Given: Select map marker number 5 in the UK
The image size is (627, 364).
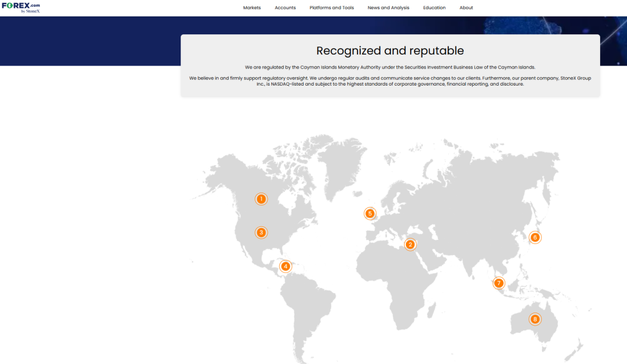Looking at the screenshot, I should [370, 214].
